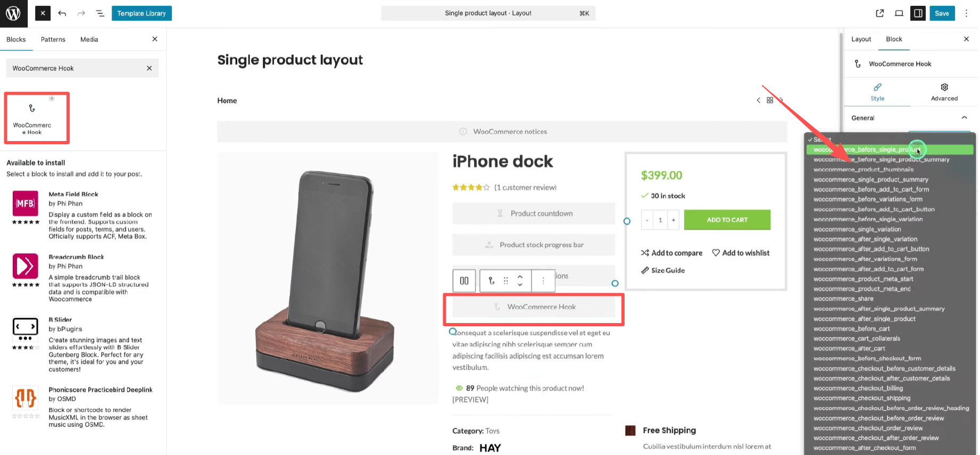Click the Save button

(x=942, y=13)
